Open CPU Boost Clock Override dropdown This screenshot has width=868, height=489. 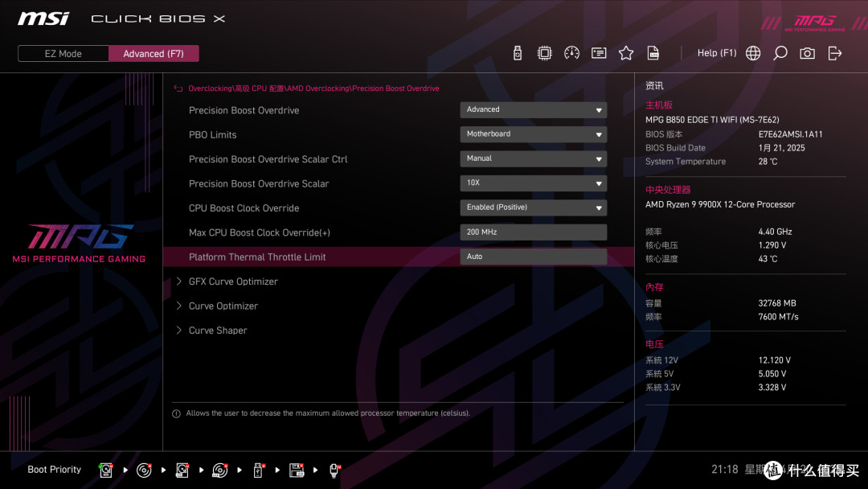533,208
